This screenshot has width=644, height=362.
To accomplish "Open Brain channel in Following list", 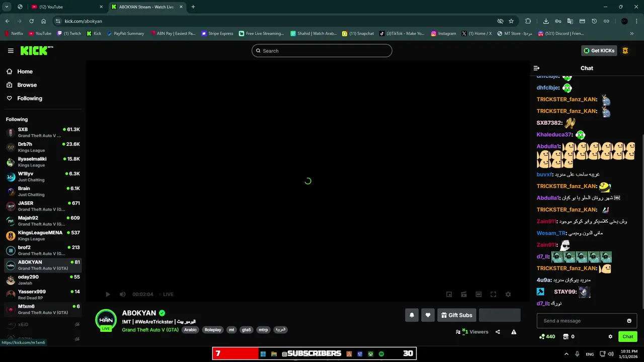I will coord(43,191).
